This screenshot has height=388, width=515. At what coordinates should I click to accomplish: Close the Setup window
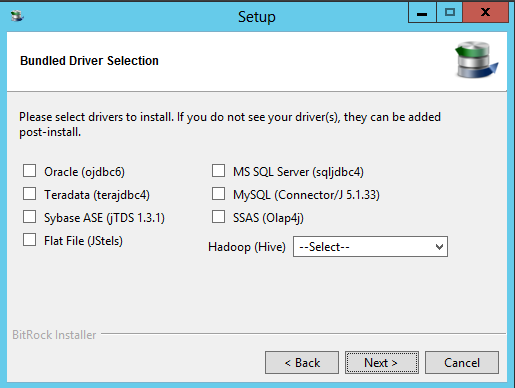click(485, 13)
